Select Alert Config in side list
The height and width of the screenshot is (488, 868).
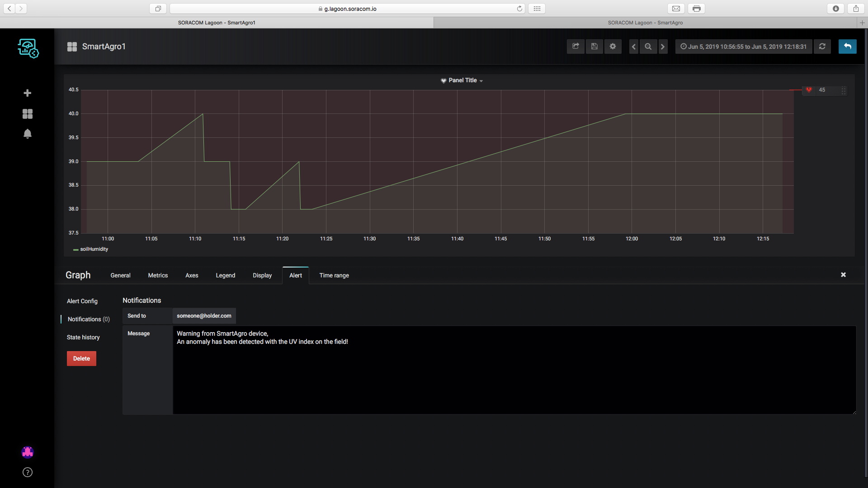click(x=82, y=301)
